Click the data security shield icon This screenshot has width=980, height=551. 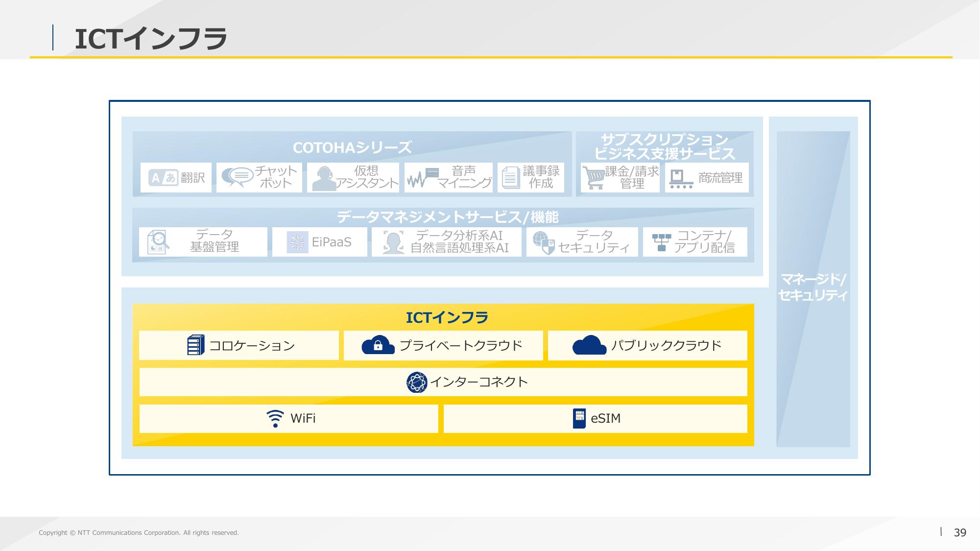[x=544, y=243]
